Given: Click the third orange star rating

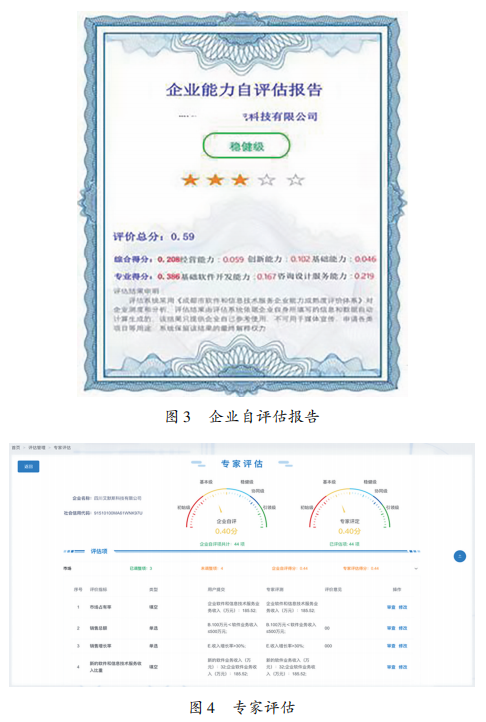Looking at the screenshot, I should click(x=240, y=180).
